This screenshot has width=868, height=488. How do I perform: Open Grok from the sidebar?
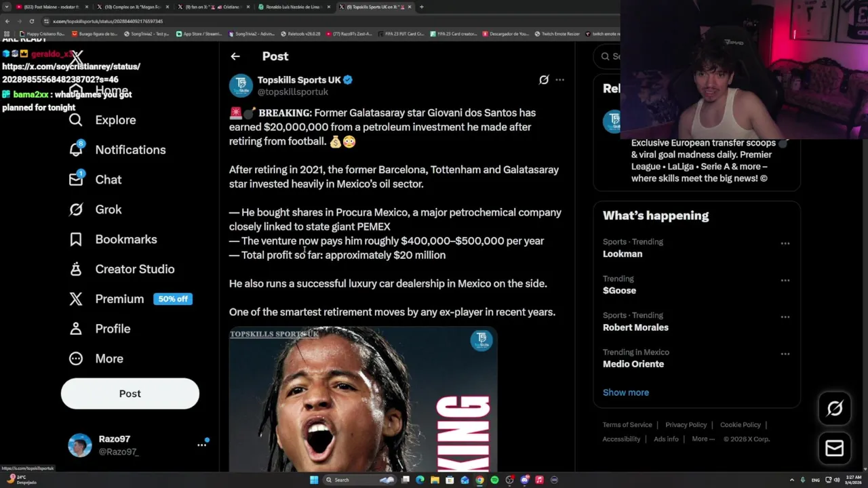96,209
